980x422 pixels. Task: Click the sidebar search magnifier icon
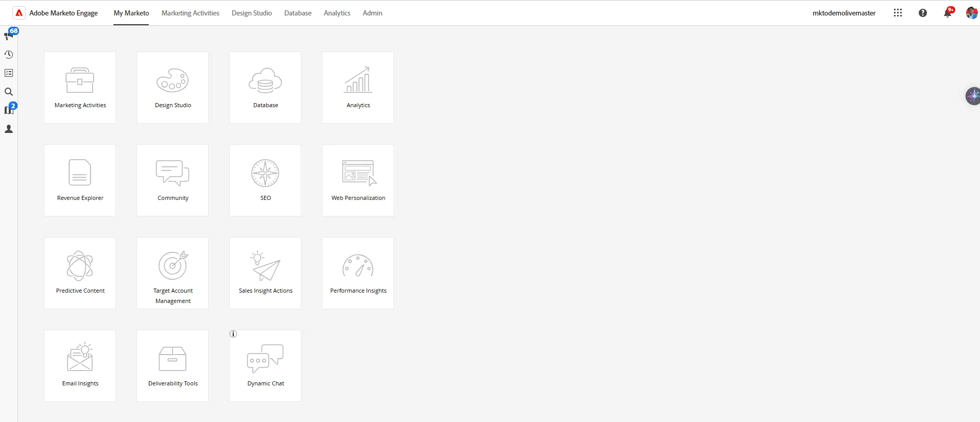point(9,92)
